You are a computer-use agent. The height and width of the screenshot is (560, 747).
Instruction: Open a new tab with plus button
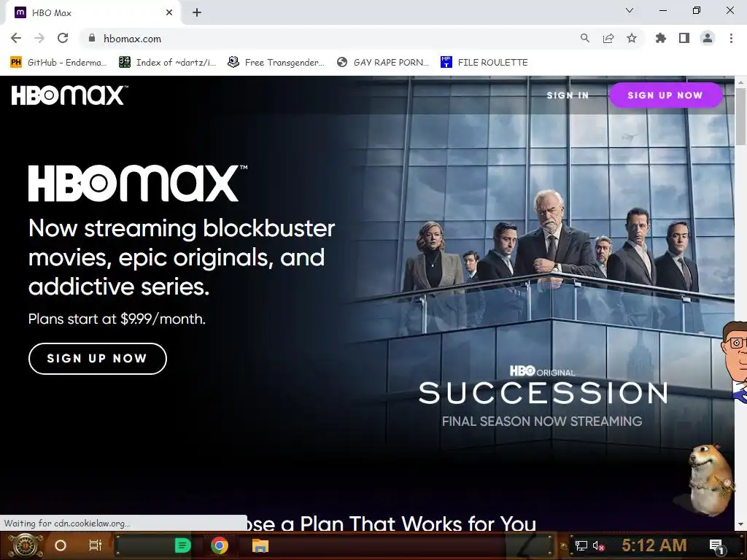point(197,12)
